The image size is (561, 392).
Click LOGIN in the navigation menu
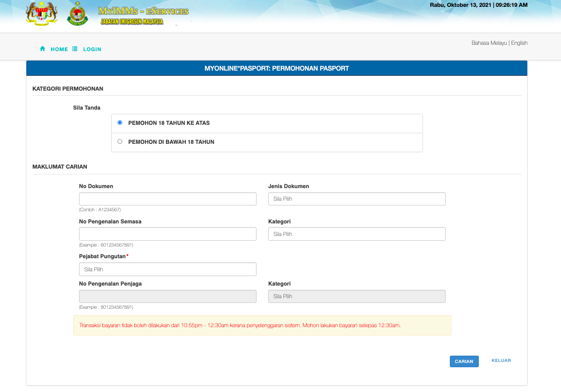(92, 48)
